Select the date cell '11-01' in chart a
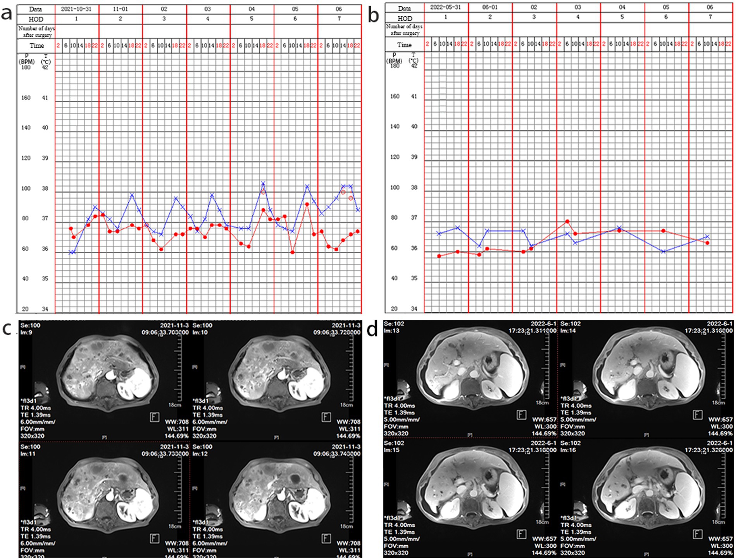Image resolution: width=736 pixels, height=560 pixels. click(x=121, y=9)
